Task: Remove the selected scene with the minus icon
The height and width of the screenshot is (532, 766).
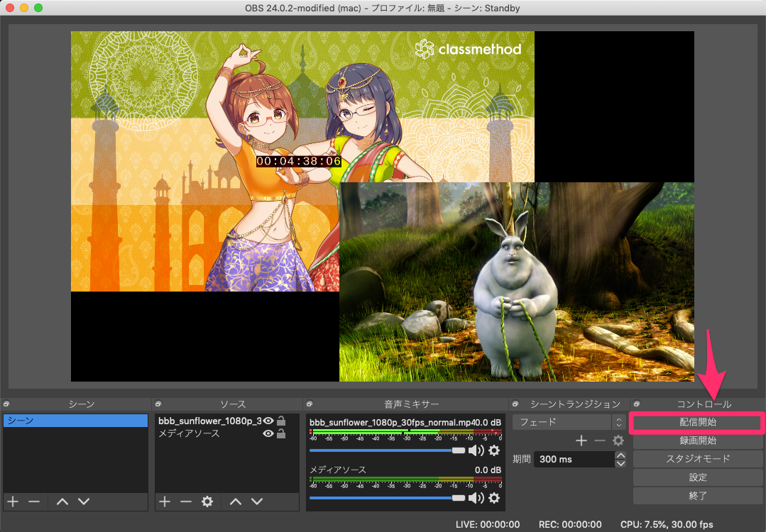Action: [x=33, y=501]
